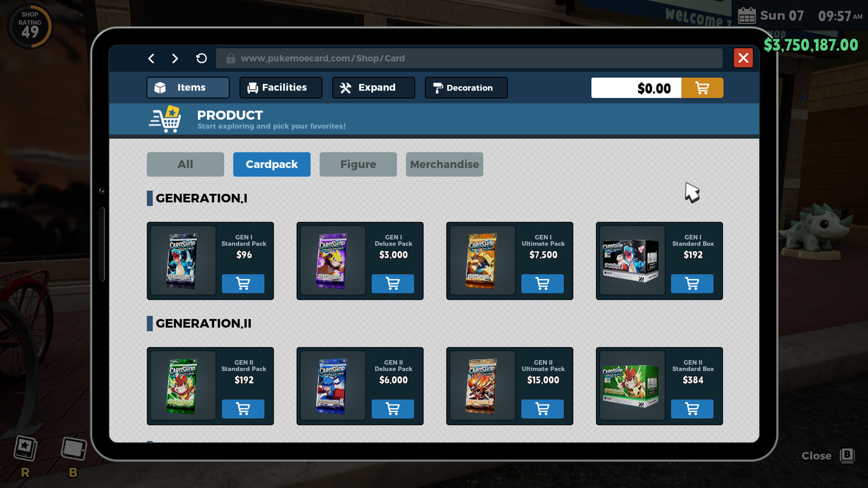Switch to the Figure filter

358,164
